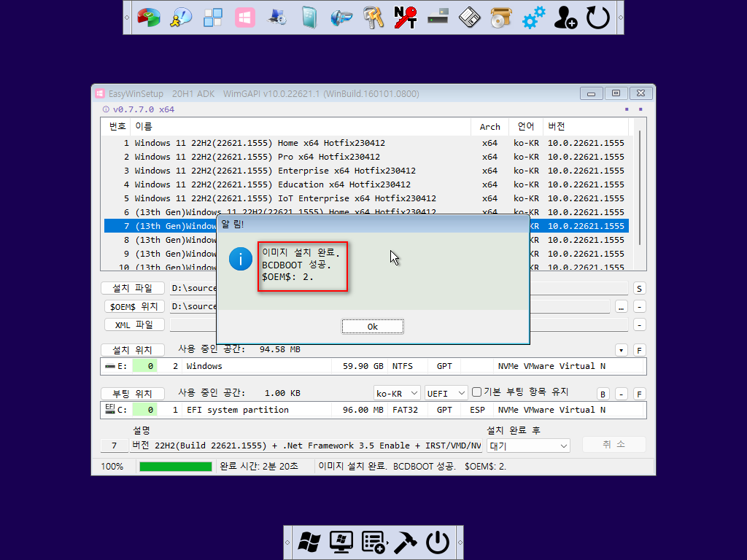Open the UEFI boot mode dropdown

point(446,393)
